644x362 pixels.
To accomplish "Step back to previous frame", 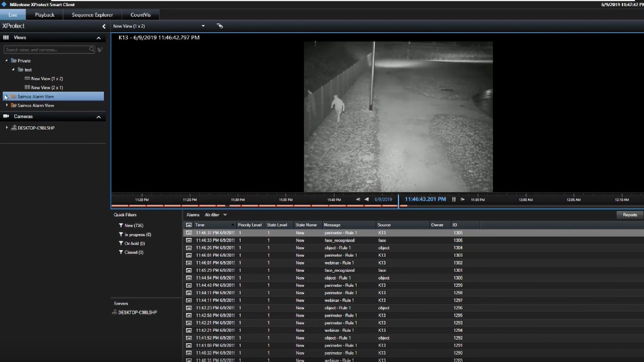I will click(358, 199).
